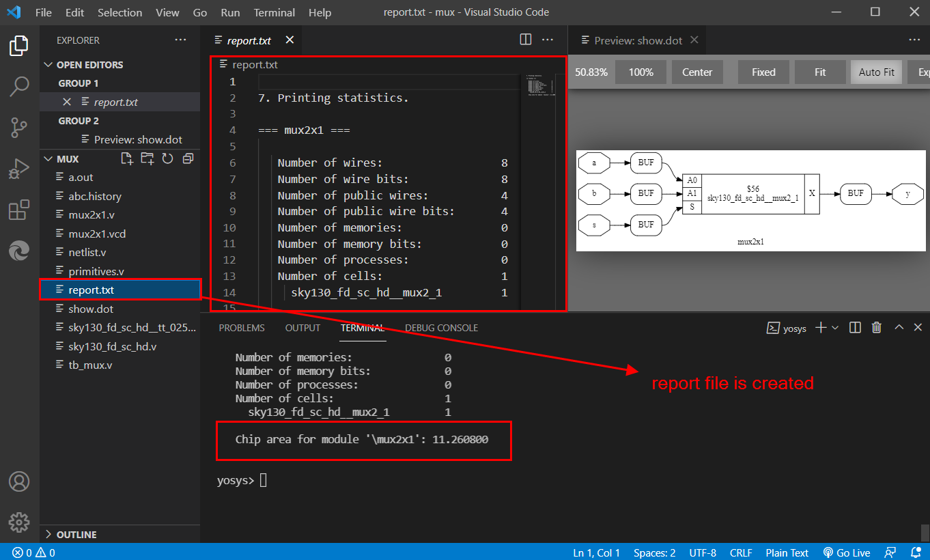Split the terminal panel
Screen dimensions: 930x560
(855, 328)
